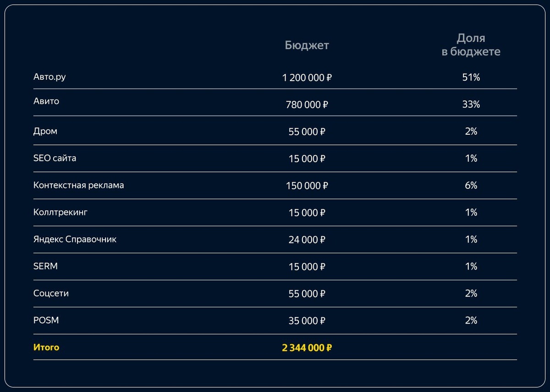Click the 51% share value
Screen dimensions: 550x392
(471, 77)
